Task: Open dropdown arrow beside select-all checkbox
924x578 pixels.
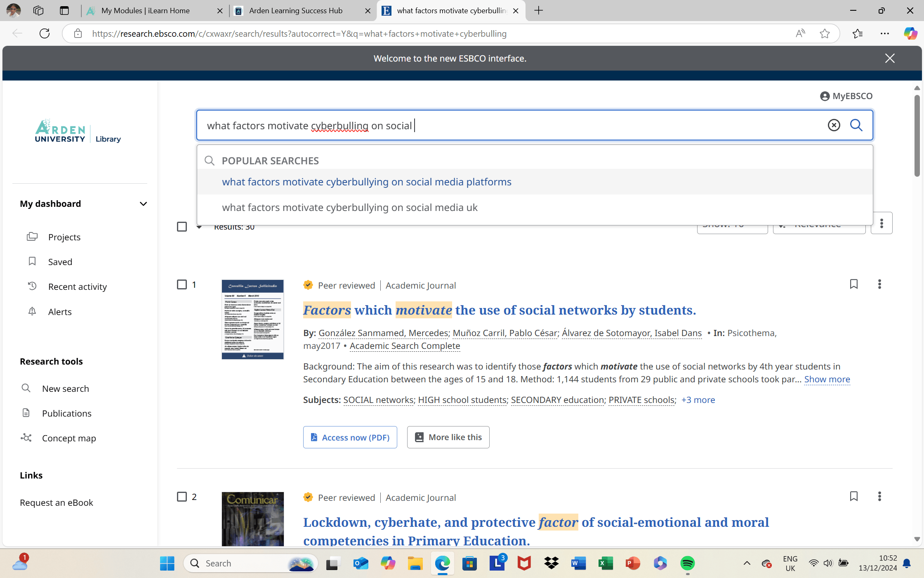Action: click(199, 227)
